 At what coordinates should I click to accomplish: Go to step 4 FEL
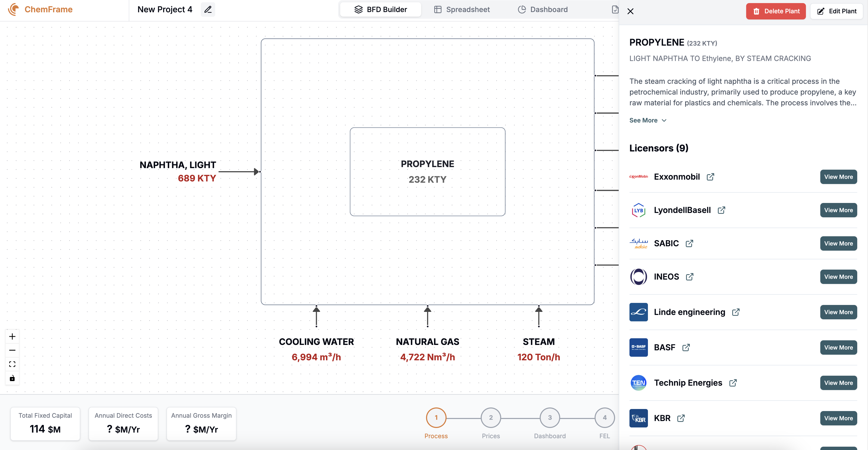click(605, 418)
